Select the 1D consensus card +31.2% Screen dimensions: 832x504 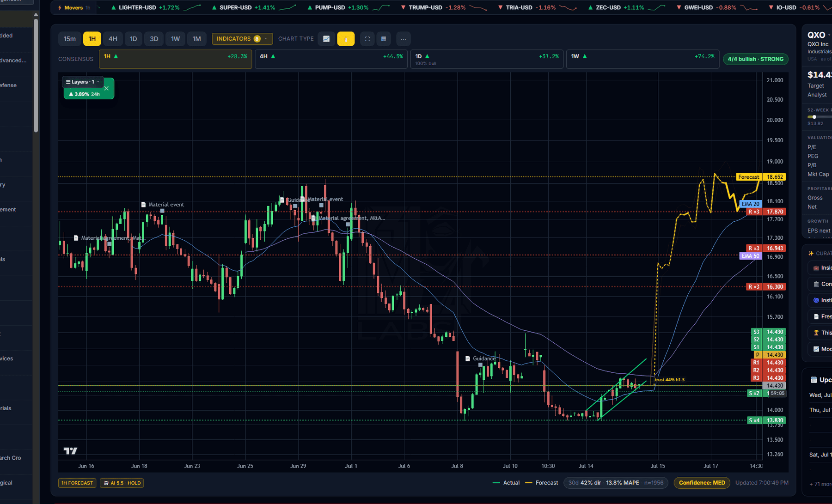pos(487,59)
